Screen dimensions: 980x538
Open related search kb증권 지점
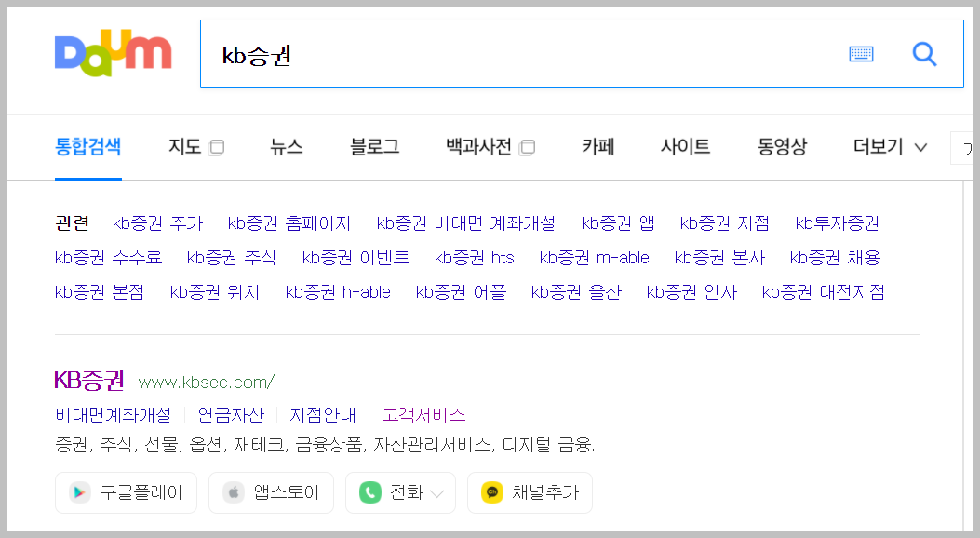pos(724,223)
